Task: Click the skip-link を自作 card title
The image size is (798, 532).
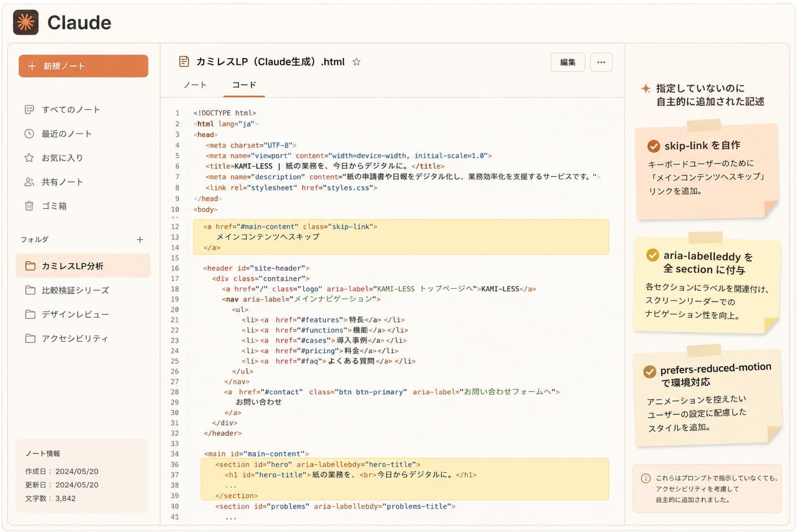Action: [702, 145]
